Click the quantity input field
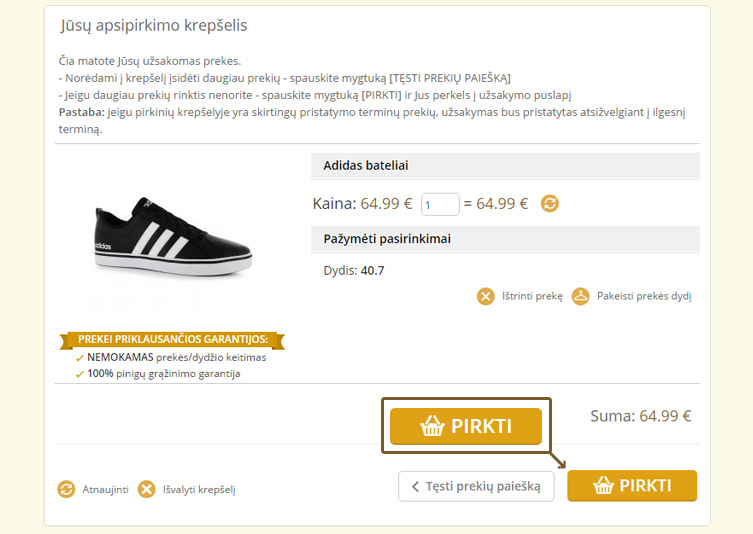Viewport: 753px width, 534px height. [x=440, y=204]
